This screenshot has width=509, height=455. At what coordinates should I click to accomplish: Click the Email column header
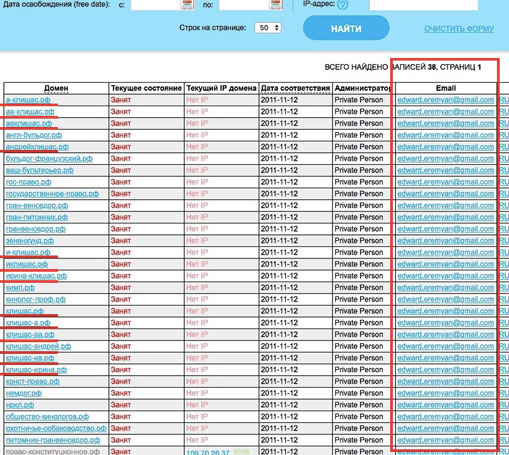pyautogui.click(x=446, y=88)
